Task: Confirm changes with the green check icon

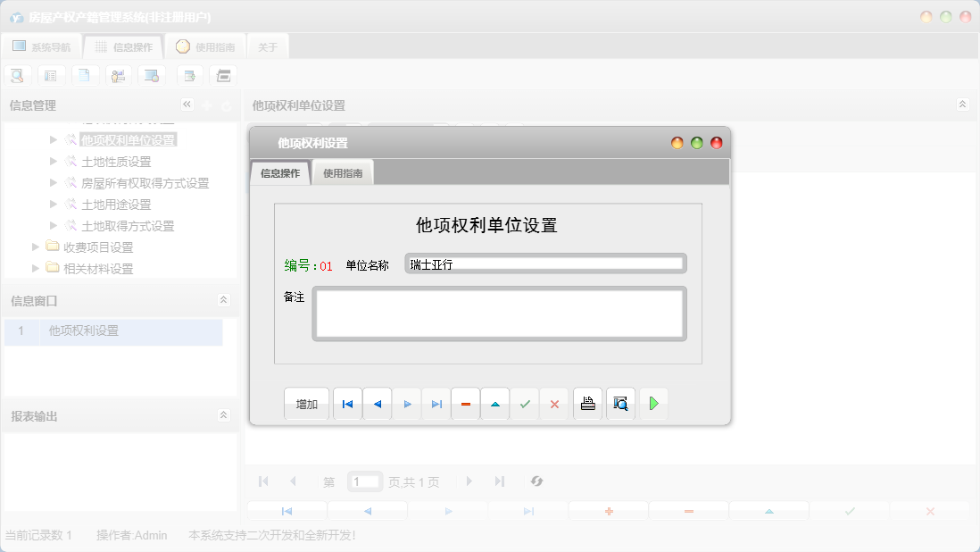Action: 525,404
